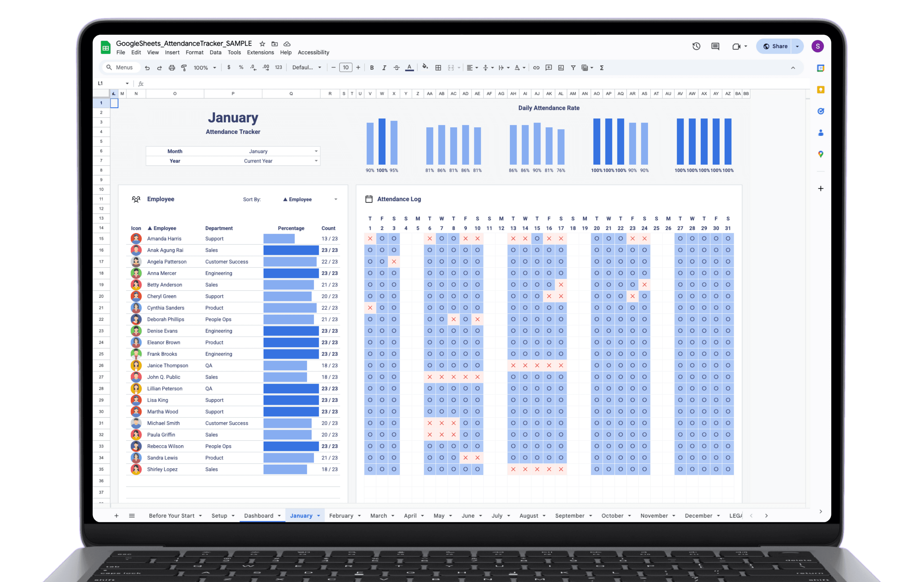Open Google Calendar from side panel

[x=821, y=68]
